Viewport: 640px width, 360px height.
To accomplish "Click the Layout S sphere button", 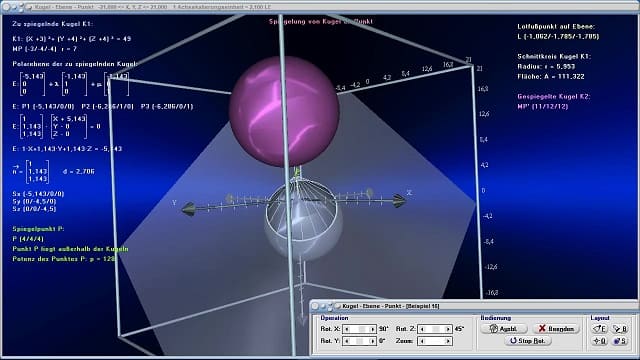I will point(620,341).
